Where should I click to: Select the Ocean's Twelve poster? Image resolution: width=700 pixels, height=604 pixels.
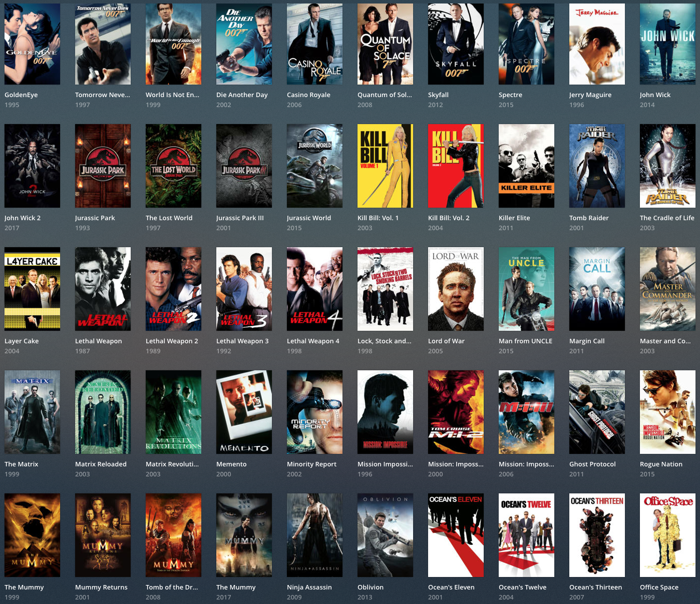[x=526, y=535]
